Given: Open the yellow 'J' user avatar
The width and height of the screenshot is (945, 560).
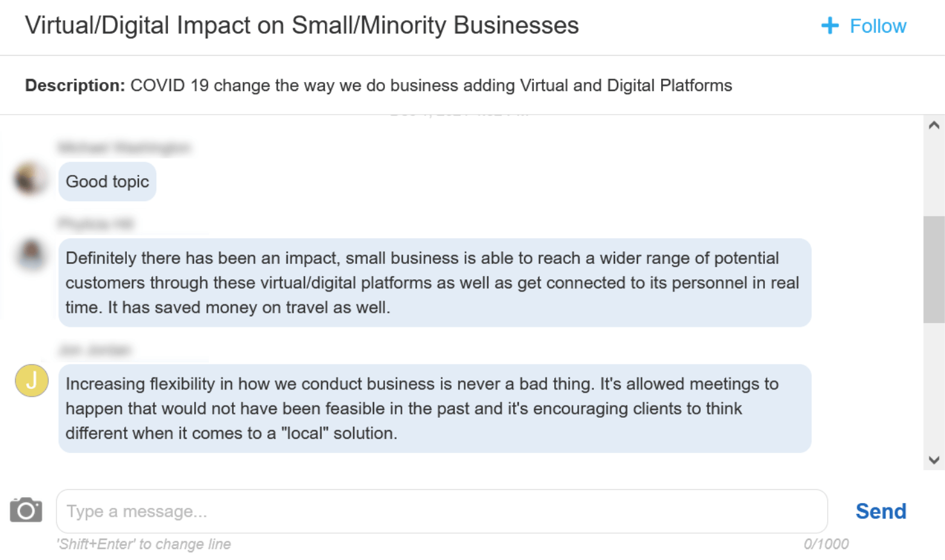Looking at the screenshot, I should (x=32, y=381).
